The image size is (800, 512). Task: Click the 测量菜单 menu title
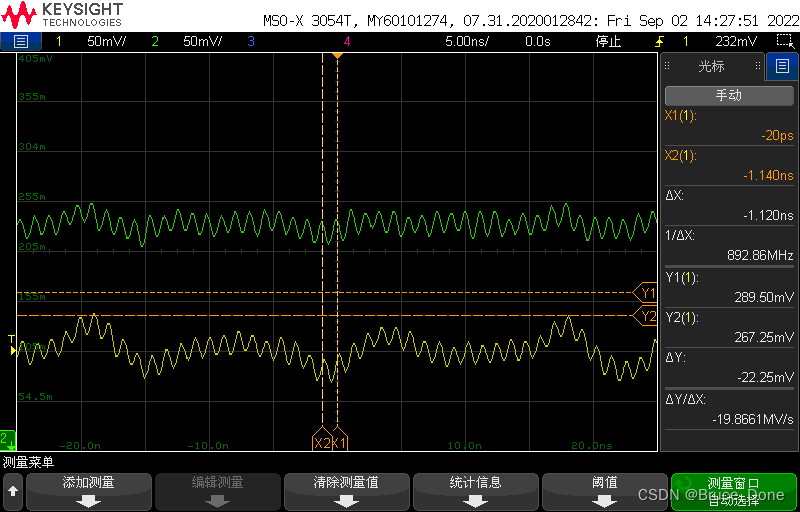(28, 463)
